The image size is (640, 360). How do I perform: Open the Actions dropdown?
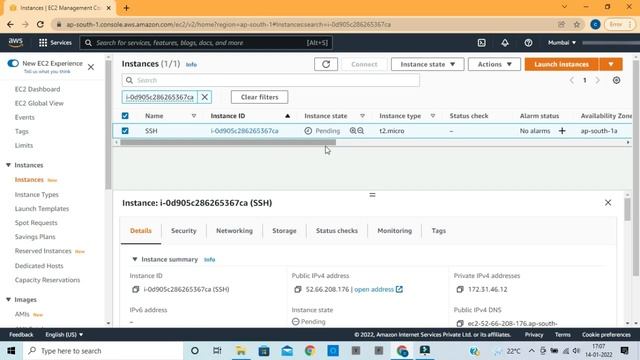494,64
